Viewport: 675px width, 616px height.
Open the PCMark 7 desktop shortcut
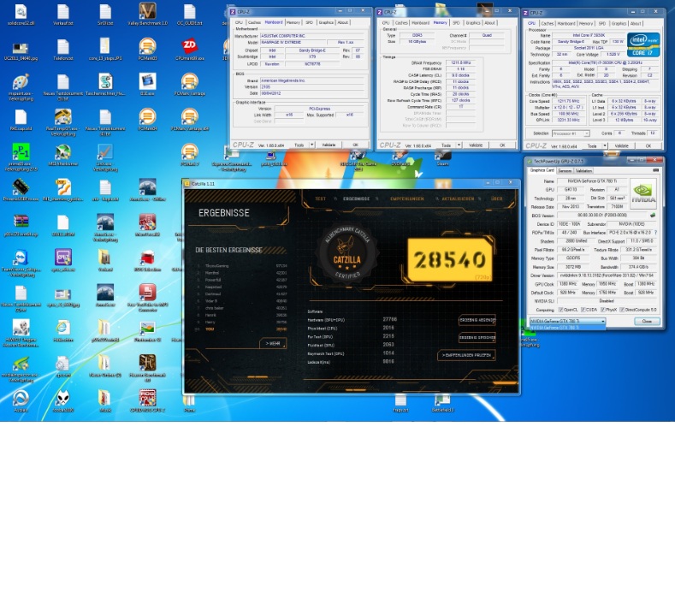[189, 155]
